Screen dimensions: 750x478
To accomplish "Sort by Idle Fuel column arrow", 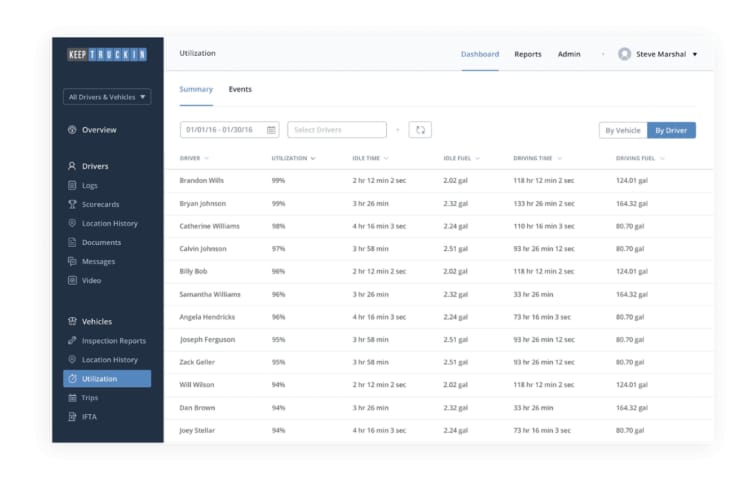I will (477, 158).
